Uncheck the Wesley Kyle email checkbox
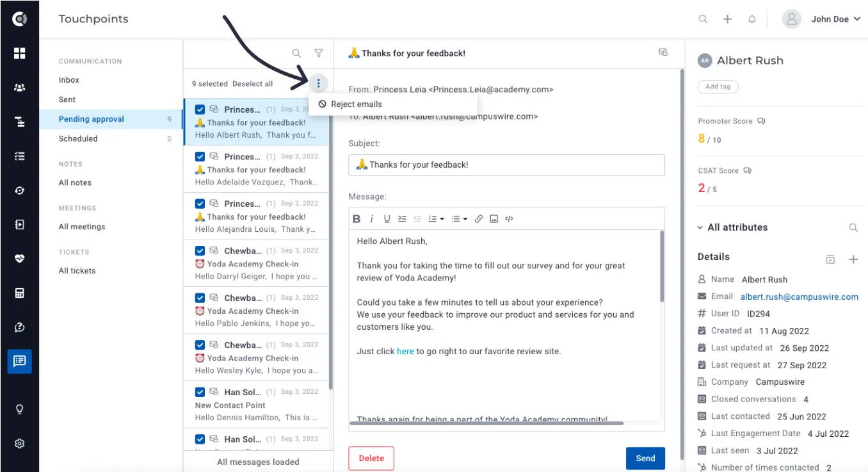868x472 pixels. [200, 345]
